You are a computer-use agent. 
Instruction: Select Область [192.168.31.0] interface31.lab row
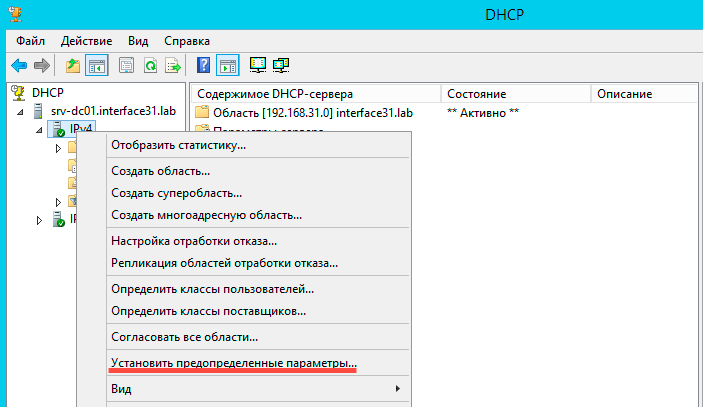coord(313,113)
